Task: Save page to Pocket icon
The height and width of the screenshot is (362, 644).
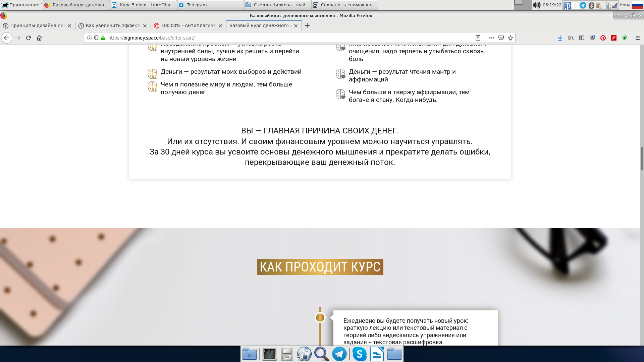Action: pyautogui.click(x=501, y=38)
